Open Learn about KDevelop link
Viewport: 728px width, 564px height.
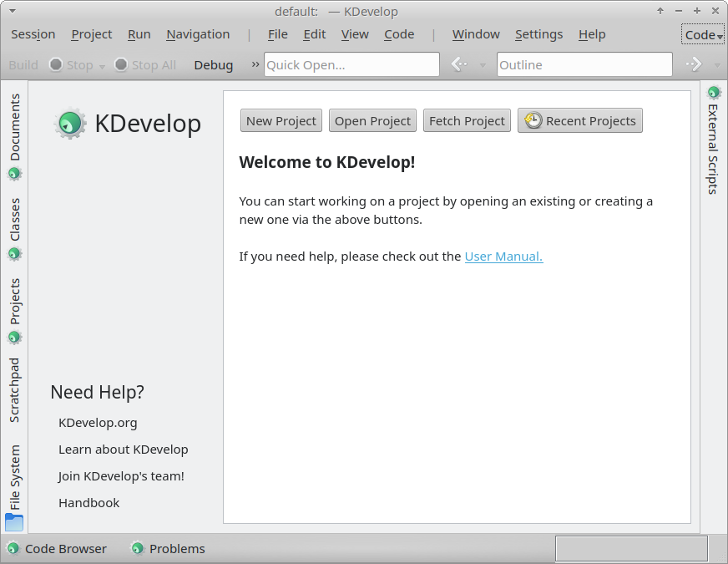pos(124,450)
